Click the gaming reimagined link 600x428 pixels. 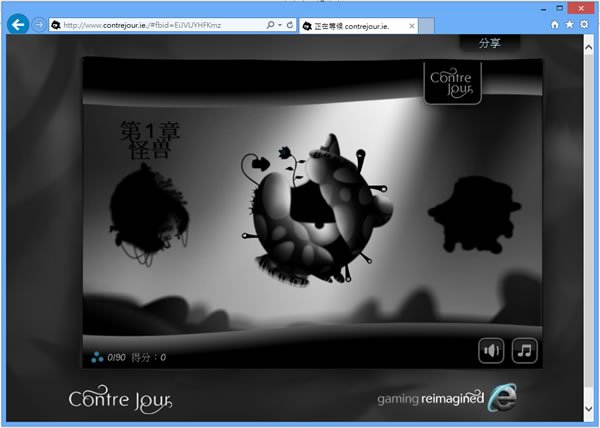tap(430, 399)
